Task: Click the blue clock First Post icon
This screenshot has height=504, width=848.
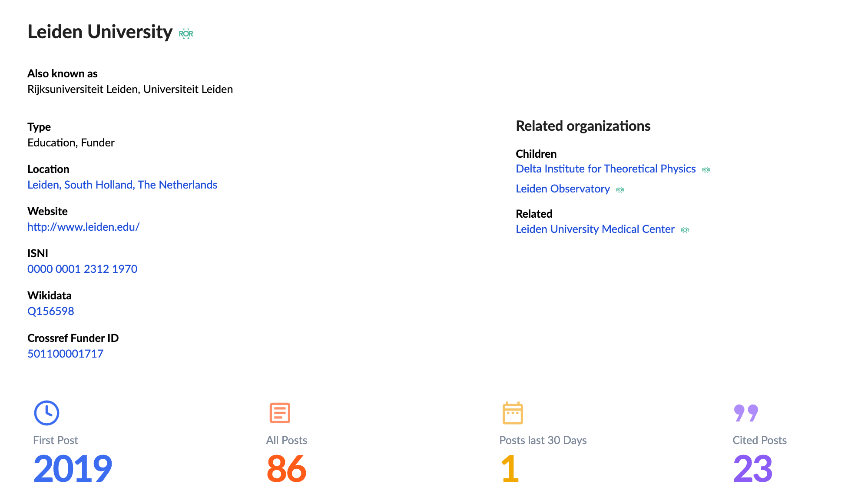Action: click(46, 413)
